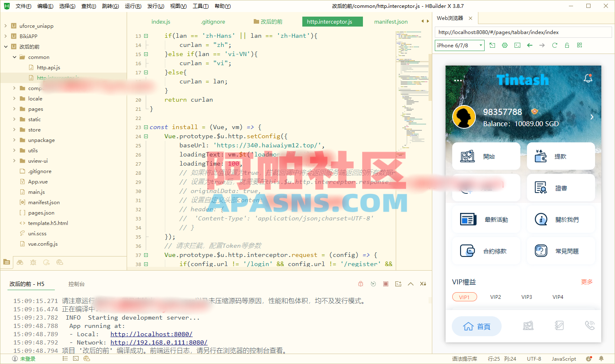Switch to the manifest.json tab
Viewport: 615px width, 364px height.
[x=390, y=21]
